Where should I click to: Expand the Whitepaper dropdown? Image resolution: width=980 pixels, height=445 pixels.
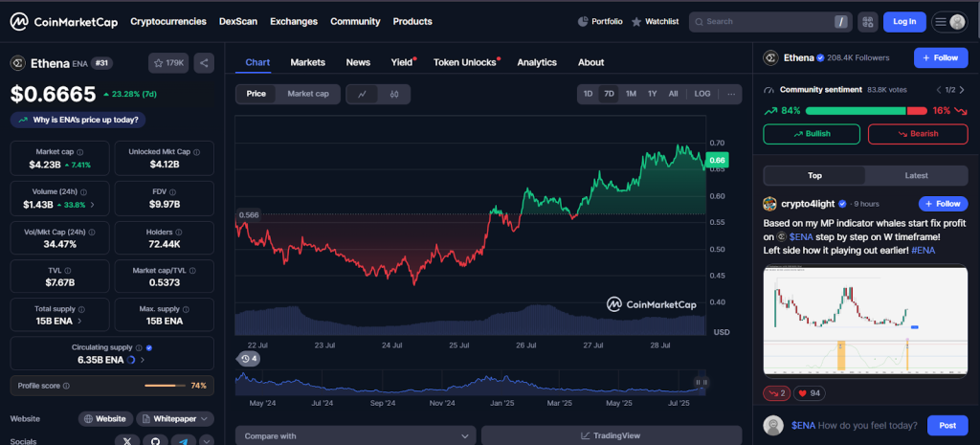(x=175, y=419)
